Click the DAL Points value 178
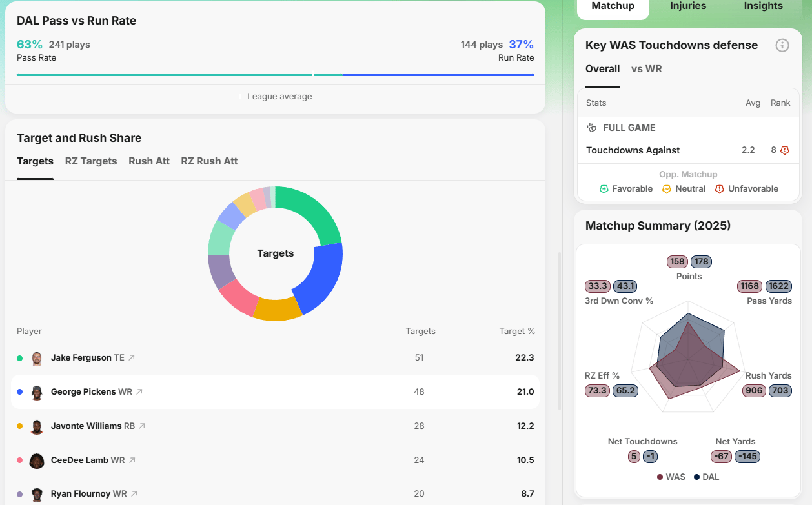The image size is (812, 505). [x=701, y=262]
